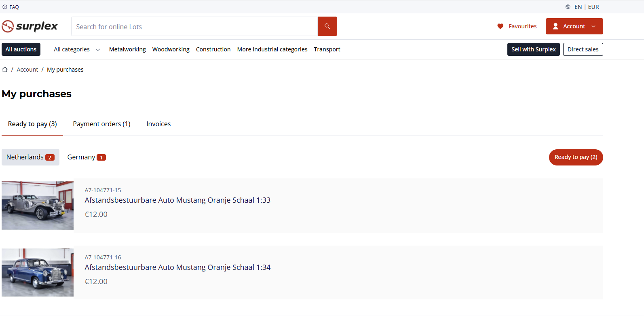
Task: Click the Favourites heart icon
Action: pyautogui.click(x=500, y=26)
